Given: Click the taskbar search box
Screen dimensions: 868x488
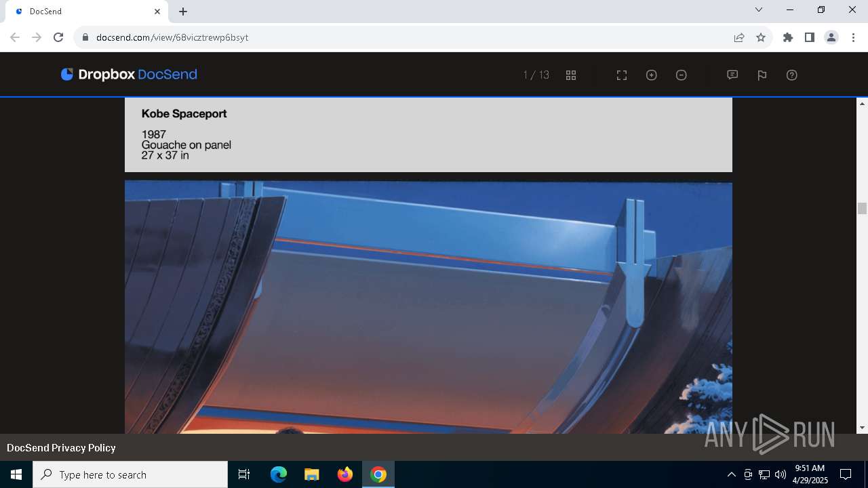Looking at the screenshot, I should [130, 474].
